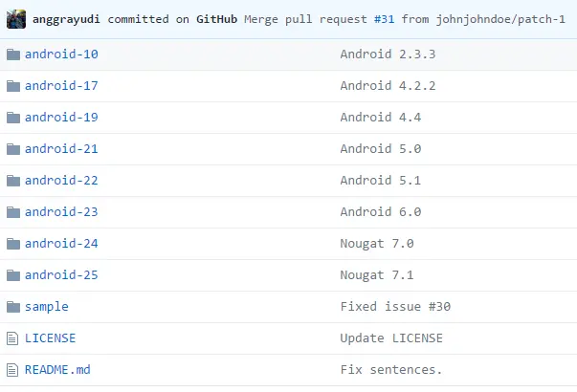Open the android-25 folder
The height and width of the screenshot is (392, 577).
[x=61, y=275]
